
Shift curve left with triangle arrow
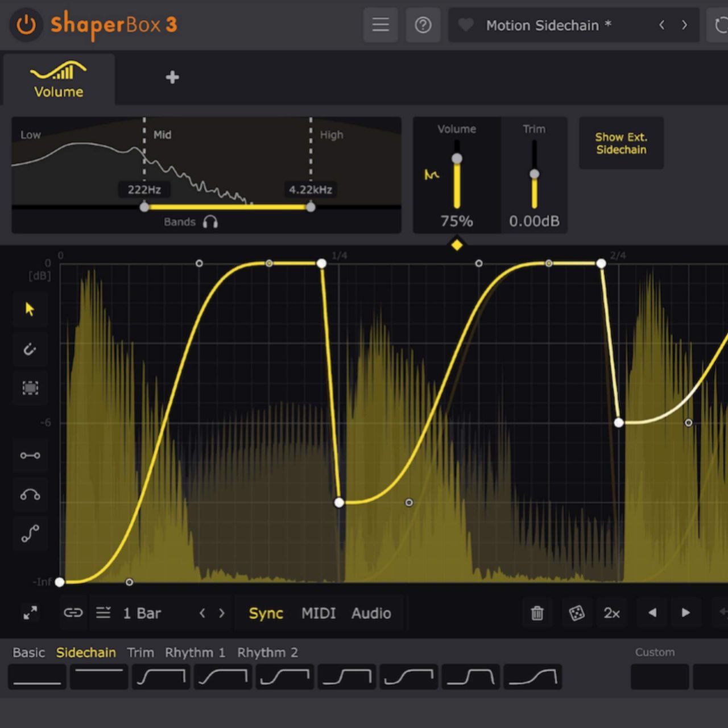[x=652, y=613]
